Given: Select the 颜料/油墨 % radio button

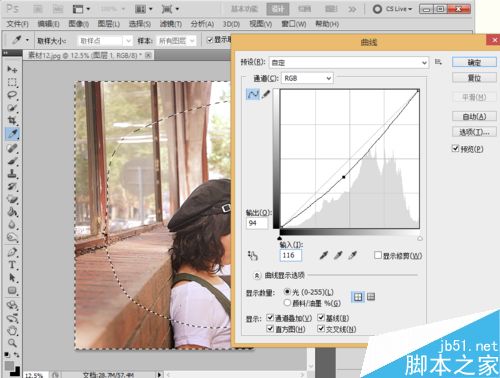Looking at the screenshot, I should [287, 303].
